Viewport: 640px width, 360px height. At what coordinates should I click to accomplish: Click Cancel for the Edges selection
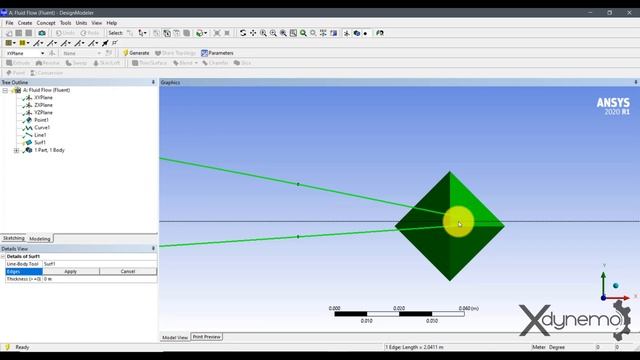128,271
